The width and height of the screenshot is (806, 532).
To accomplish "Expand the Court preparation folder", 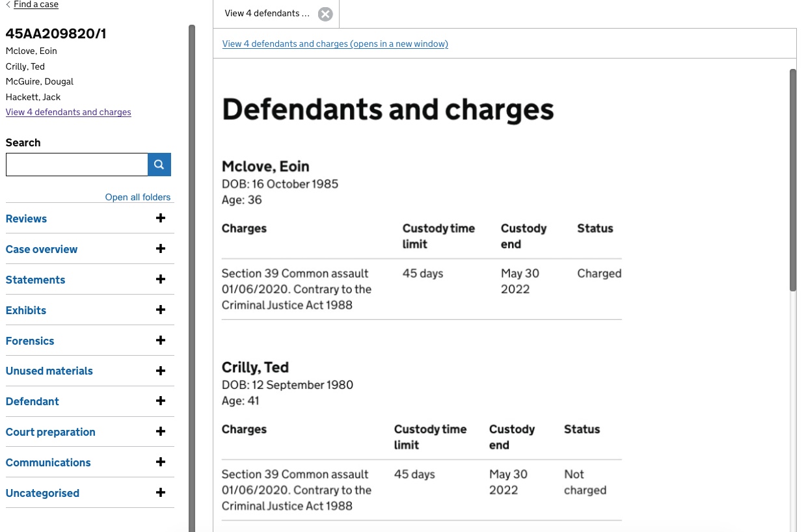I will tap(51, 432).
